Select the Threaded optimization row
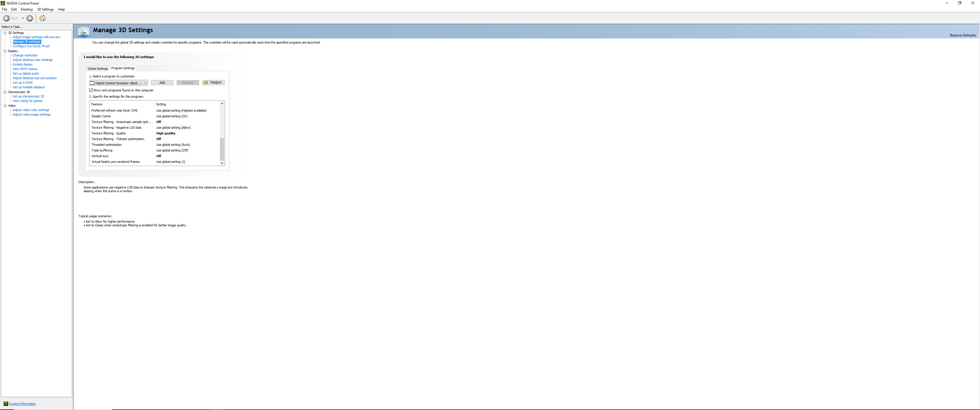Viewport: 980px width, 410px height. (x=155, y=145)
